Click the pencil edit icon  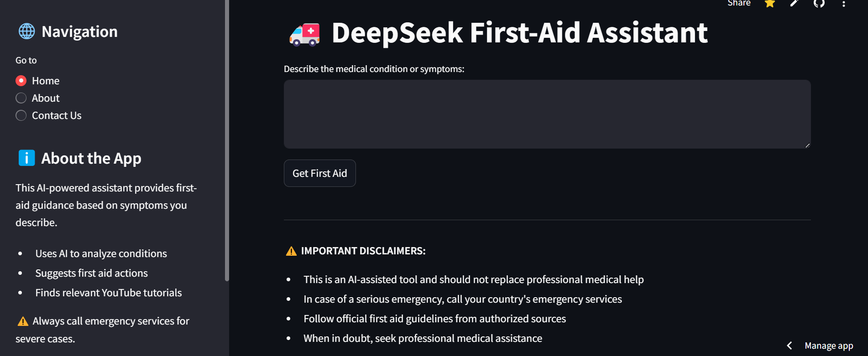click(x=794, y=4)
